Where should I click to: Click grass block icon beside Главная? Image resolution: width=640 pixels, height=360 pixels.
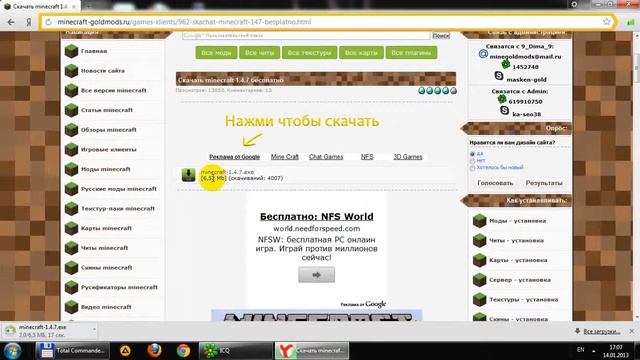pyautogui.click(x=71, y=51)
